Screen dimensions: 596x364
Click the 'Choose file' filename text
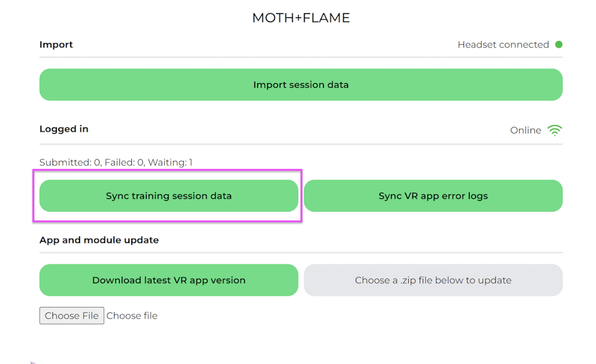tap(132, 316)
